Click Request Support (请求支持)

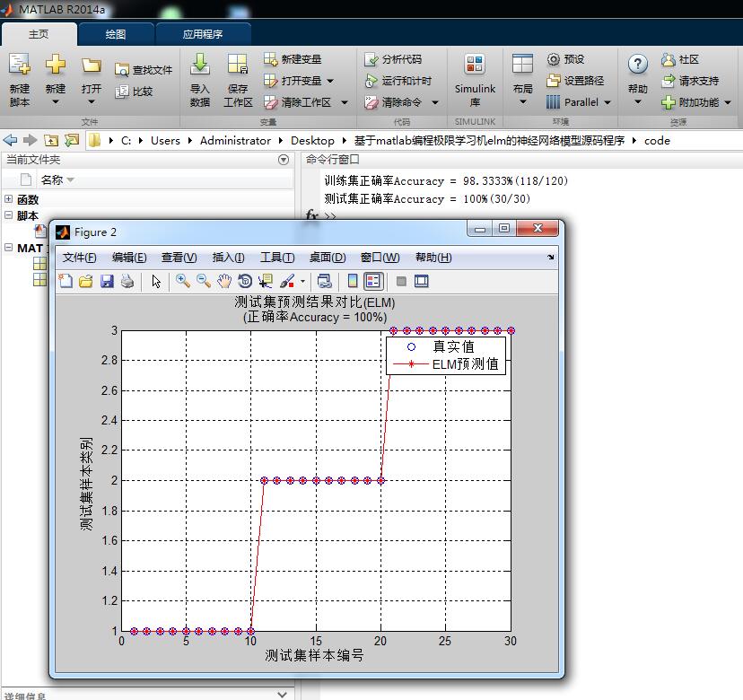(690, 81)
